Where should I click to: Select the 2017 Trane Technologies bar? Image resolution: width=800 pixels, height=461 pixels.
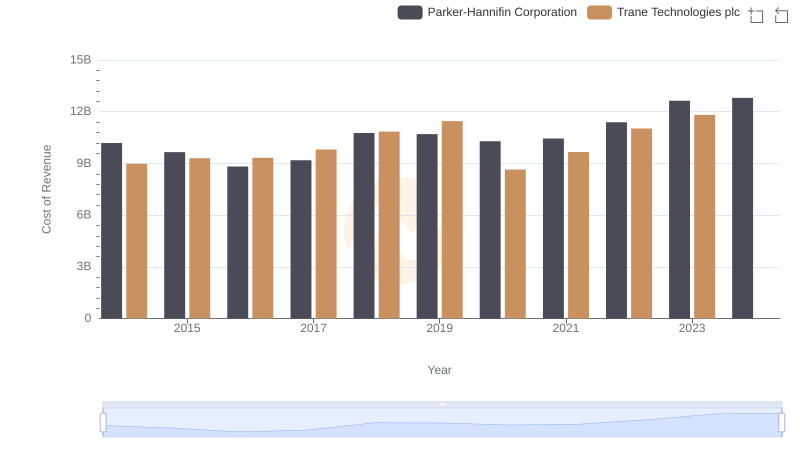tap(326, 234)
